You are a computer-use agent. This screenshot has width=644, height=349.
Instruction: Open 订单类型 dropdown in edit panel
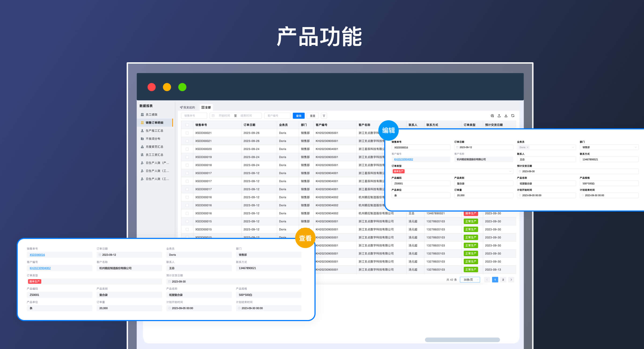[x=452, y=171]
